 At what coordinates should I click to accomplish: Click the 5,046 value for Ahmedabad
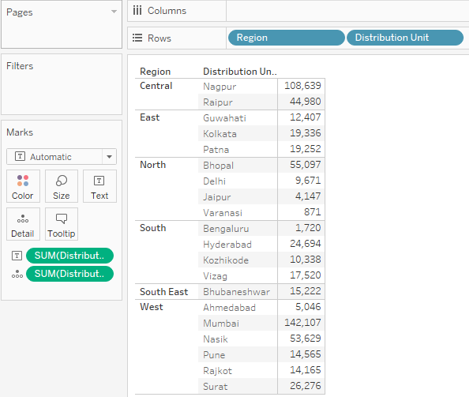click(308, 307)
